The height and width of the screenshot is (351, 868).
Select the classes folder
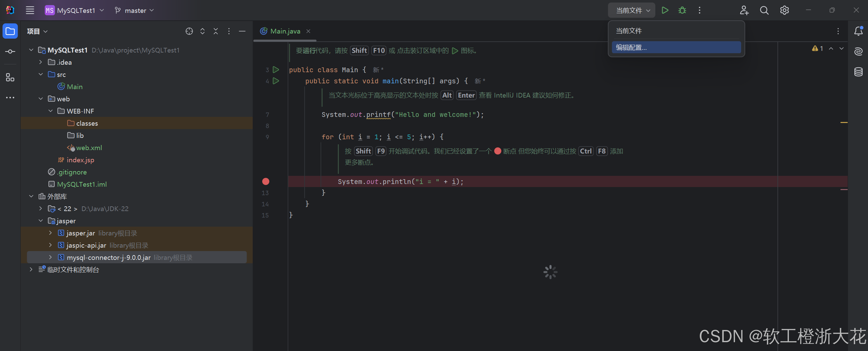[83, 123]
